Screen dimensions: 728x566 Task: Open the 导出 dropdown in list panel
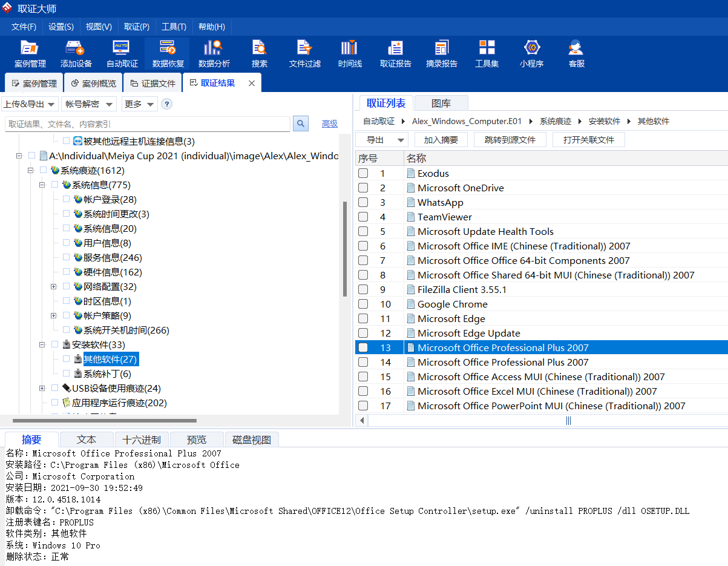(382, 140)
